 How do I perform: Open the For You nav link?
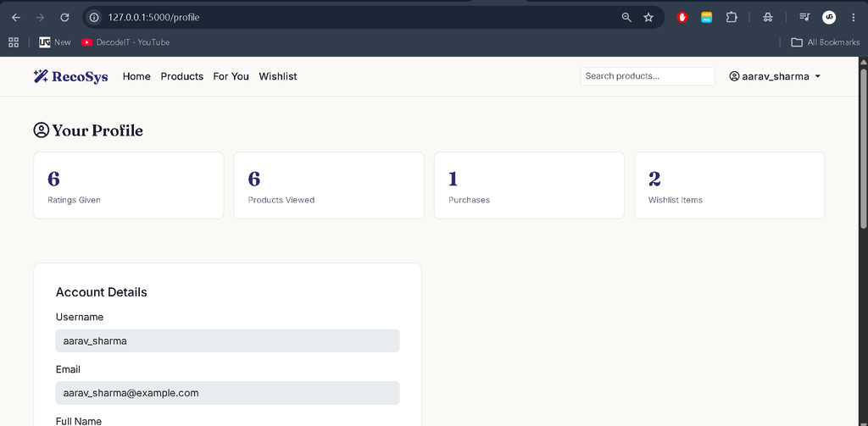231,76
